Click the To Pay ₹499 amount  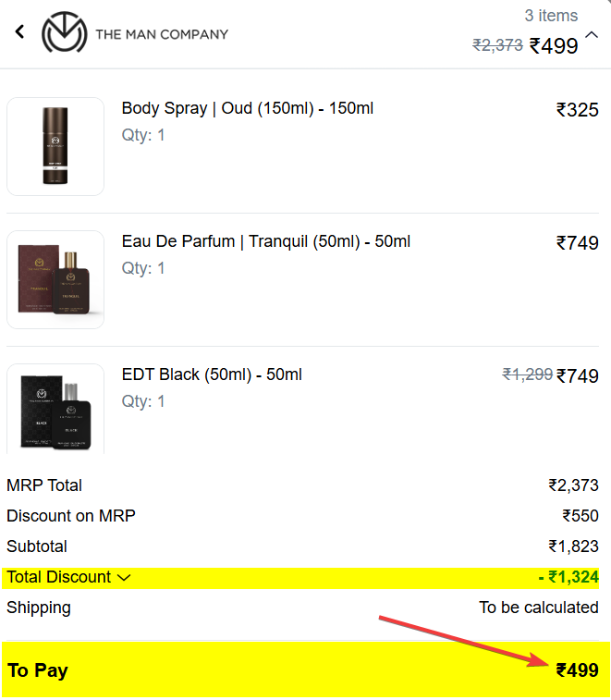577,670
